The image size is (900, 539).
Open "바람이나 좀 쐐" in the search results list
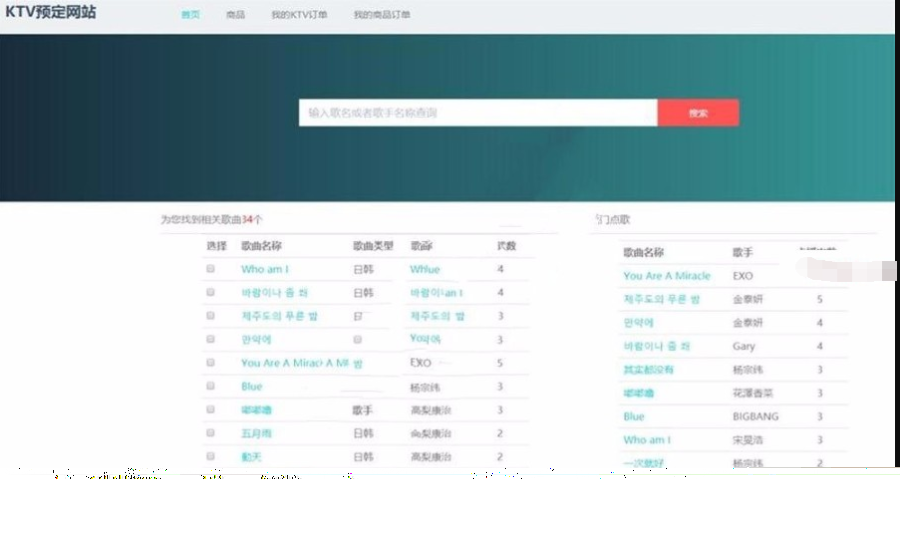click(x=274, y=293)
